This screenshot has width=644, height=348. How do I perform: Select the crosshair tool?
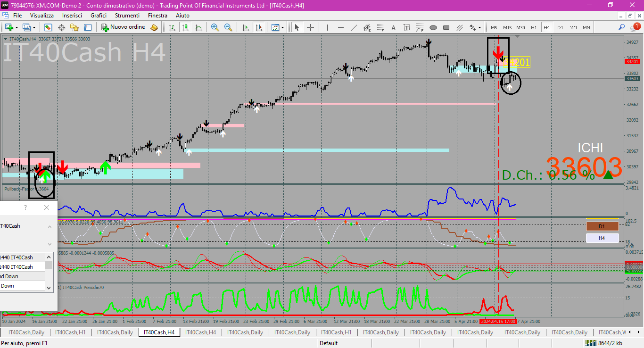click(310, 27)
